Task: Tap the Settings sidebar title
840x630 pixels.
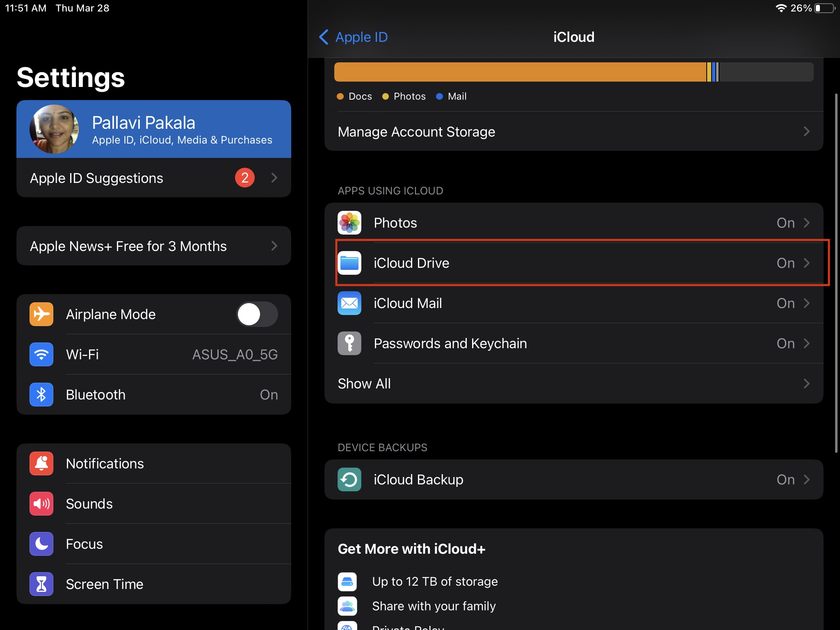Action: point(71,78)
